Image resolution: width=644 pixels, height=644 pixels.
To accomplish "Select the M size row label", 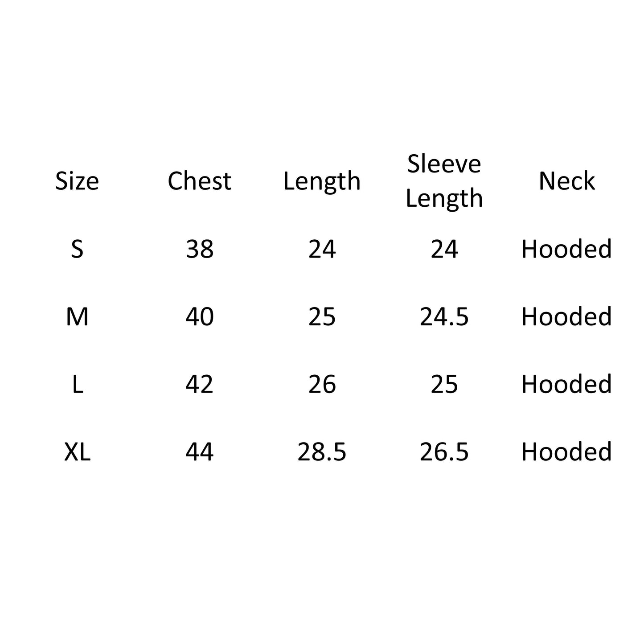I will point(77,317).
